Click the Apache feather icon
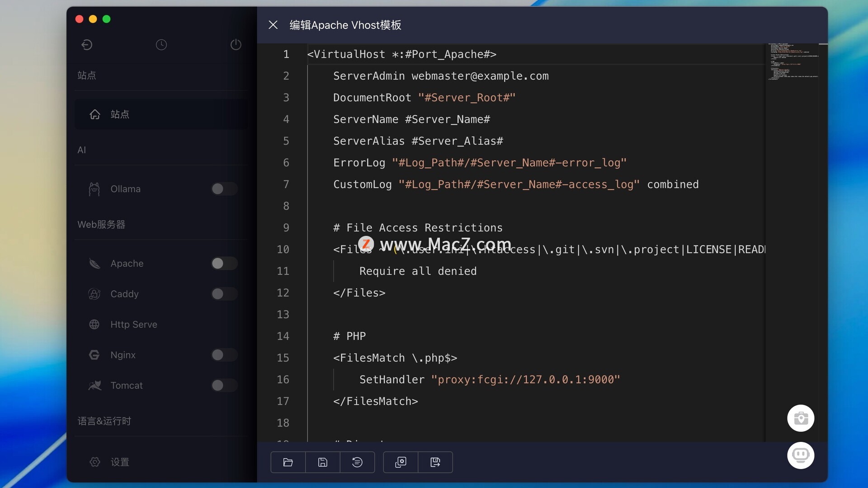 [x=94, y=263]
